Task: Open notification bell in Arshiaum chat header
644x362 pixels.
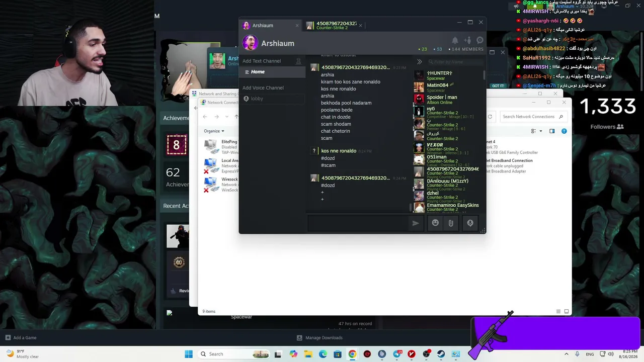Action: [455, 40]
